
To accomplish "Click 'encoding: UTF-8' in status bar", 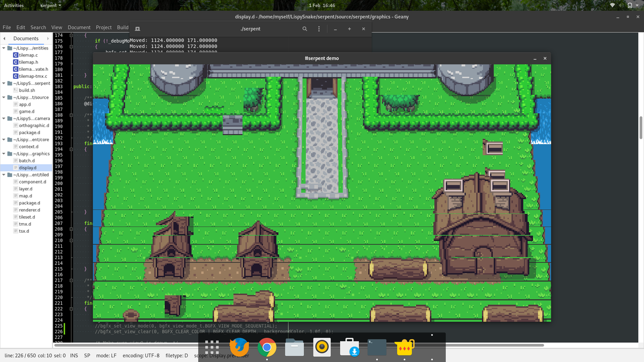I will pos(141,356).
